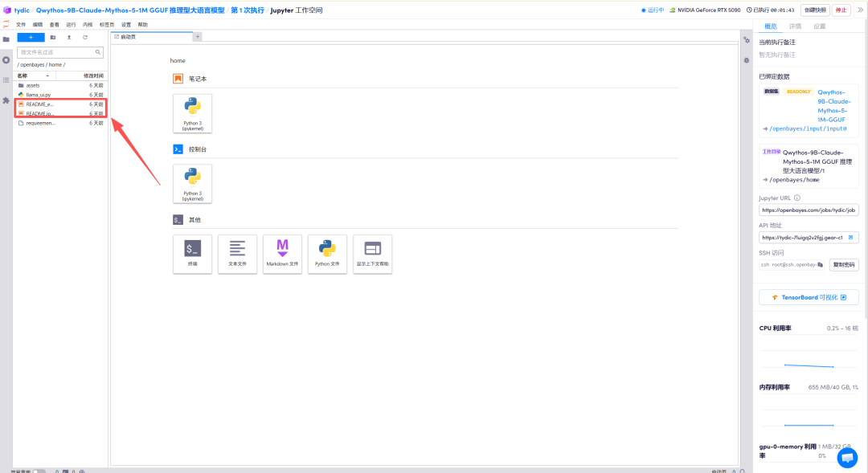Launch Python 3 notebook under 笔记本

(193, 113)
